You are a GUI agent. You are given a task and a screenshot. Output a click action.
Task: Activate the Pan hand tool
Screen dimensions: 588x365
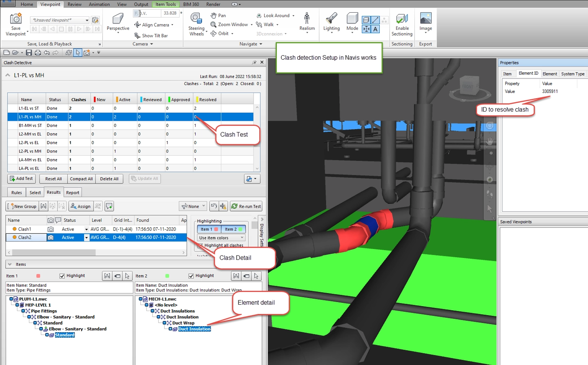(214, 16)
